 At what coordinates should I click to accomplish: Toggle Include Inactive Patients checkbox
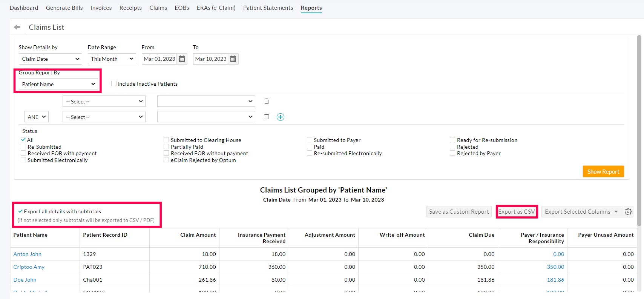114,84
